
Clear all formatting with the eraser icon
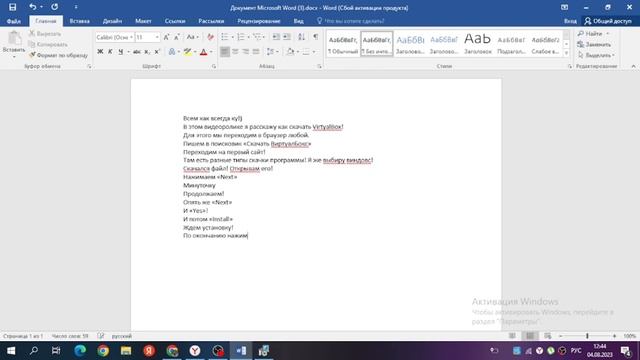pyautogui.click(x=210, y=37)
